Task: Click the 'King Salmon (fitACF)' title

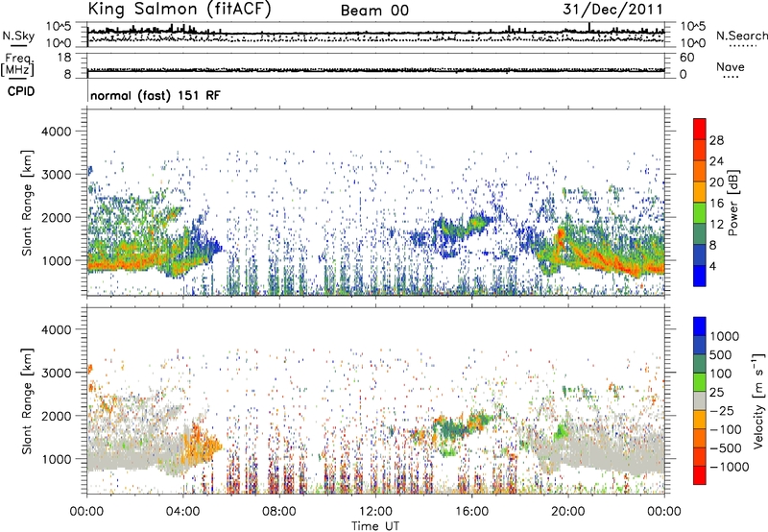Action: click(x=180, y=10)
